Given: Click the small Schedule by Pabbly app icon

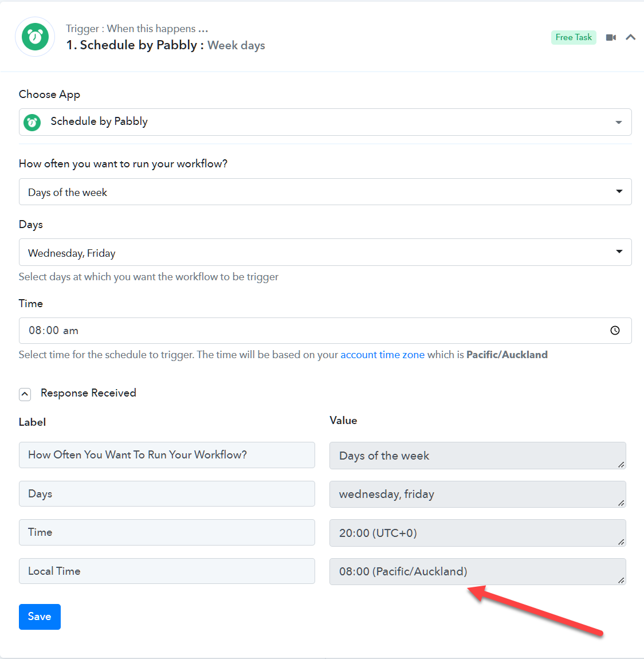Looking at the screenshot, I should pyautogui.click(x=32, y=122).
